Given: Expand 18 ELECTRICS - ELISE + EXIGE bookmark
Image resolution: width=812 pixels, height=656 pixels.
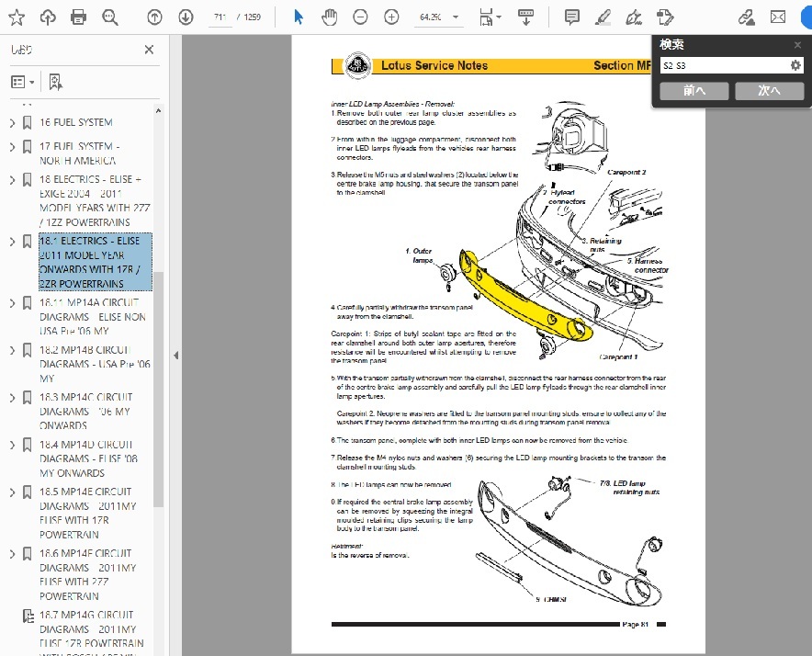Looking at the screenshot, I should (x=13, y=180).
